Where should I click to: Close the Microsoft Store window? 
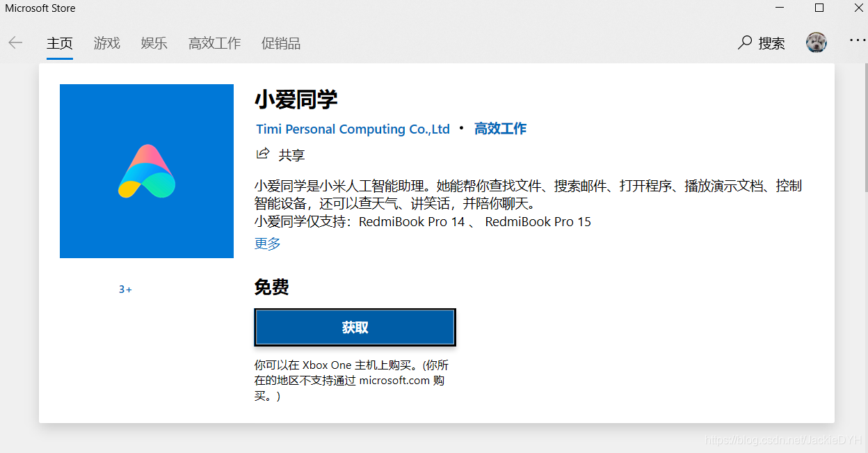[x=858, y=8]
